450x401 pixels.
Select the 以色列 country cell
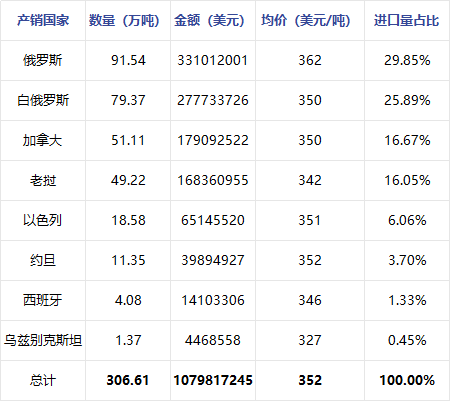pyautogui.click(x=42, y=220)
